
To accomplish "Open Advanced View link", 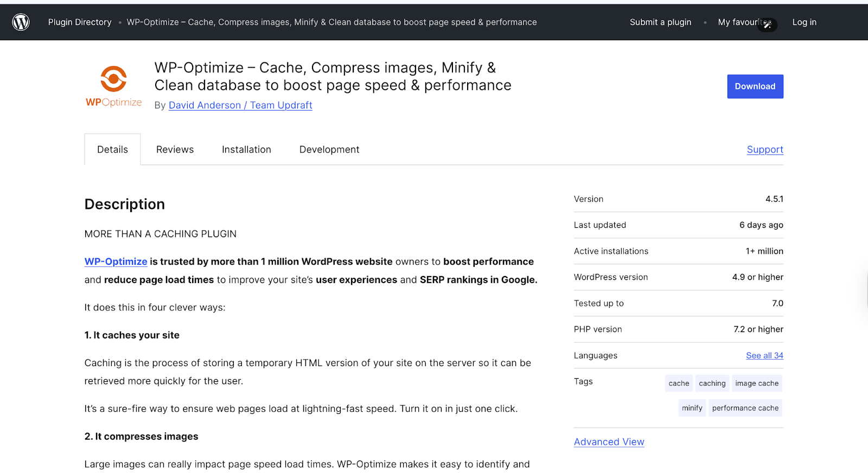I will click(x=609, y=442).
